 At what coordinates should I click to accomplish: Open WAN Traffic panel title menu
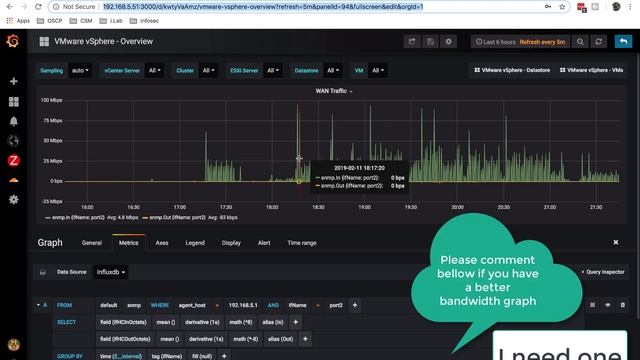click(x=333, y=91)
